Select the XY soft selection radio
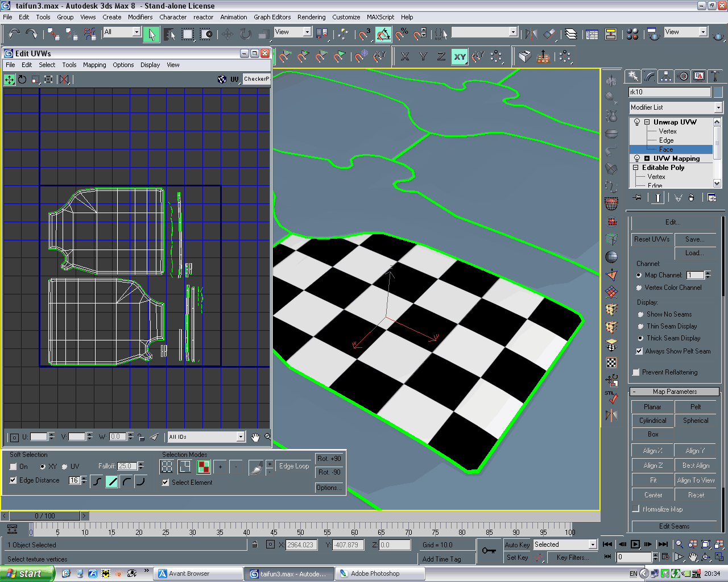Screen dimensions: 728x582 click(x=43, y=467)
